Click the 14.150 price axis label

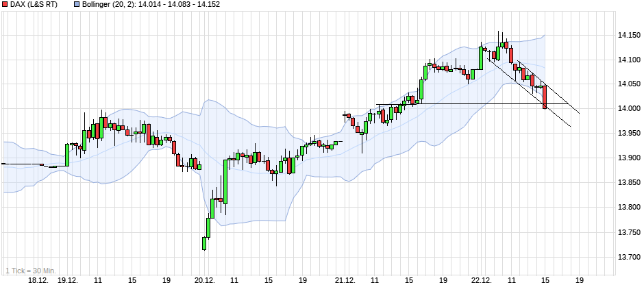(x=629, y=35)
